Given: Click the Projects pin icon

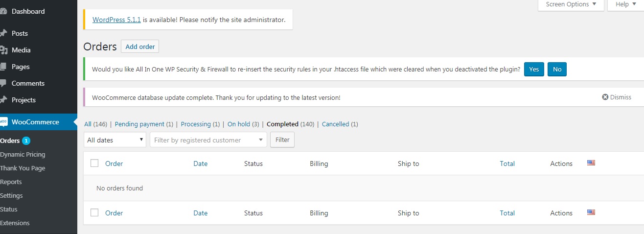Looking at the screenshot, I should pyautogui.click(x=3, y=100).
